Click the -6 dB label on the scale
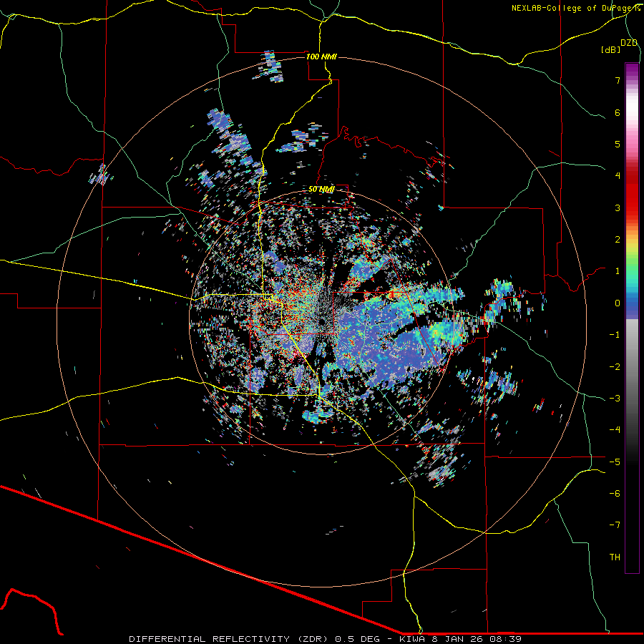Viewport: 644px width, 644px height. pyautogui.click(x=615, y=493)
